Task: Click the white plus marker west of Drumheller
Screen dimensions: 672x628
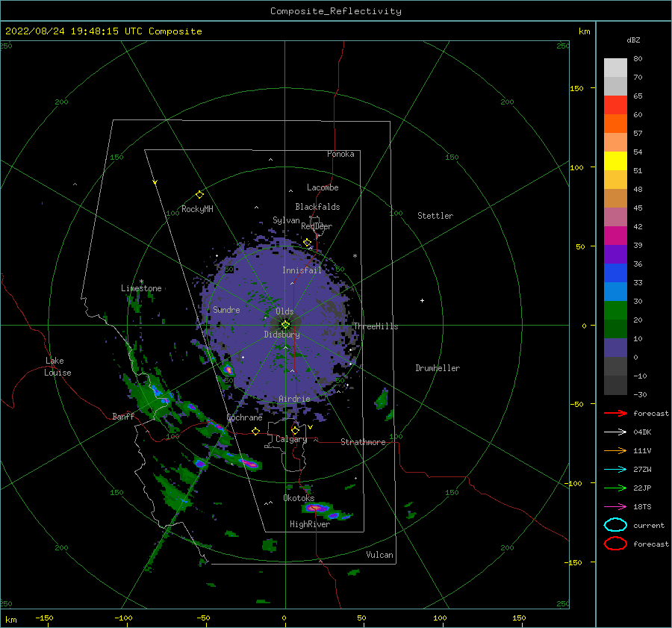Action: 422,300
